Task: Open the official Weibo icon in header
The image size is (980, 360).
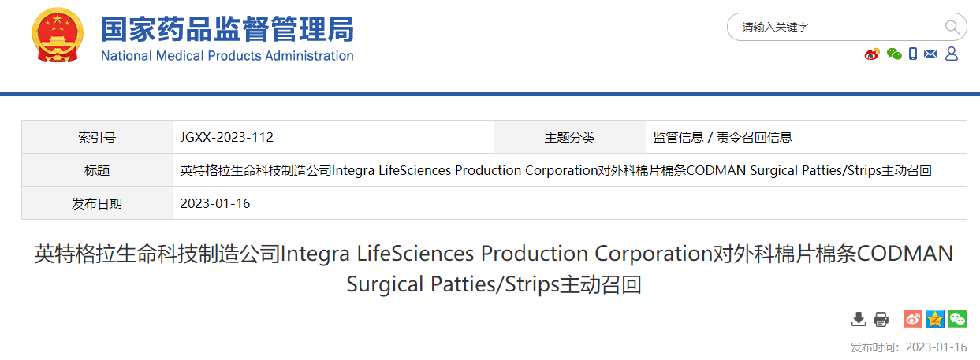Action: [872, 54]
